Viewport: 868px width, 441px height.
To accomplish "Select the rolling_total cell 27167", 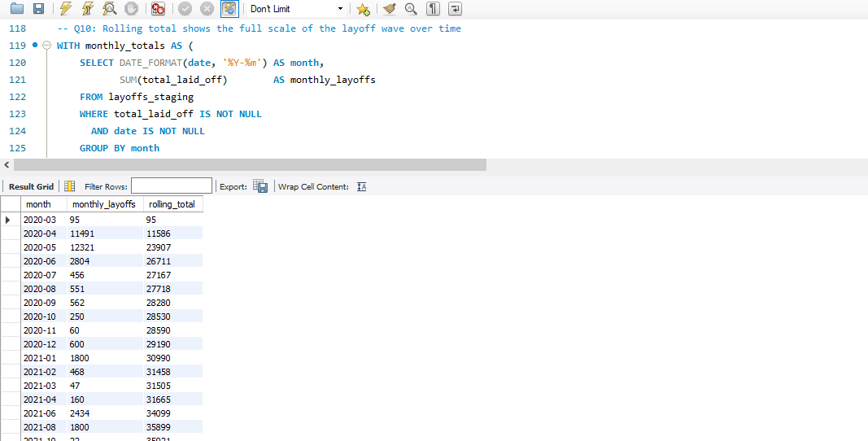I will [172, 275].
